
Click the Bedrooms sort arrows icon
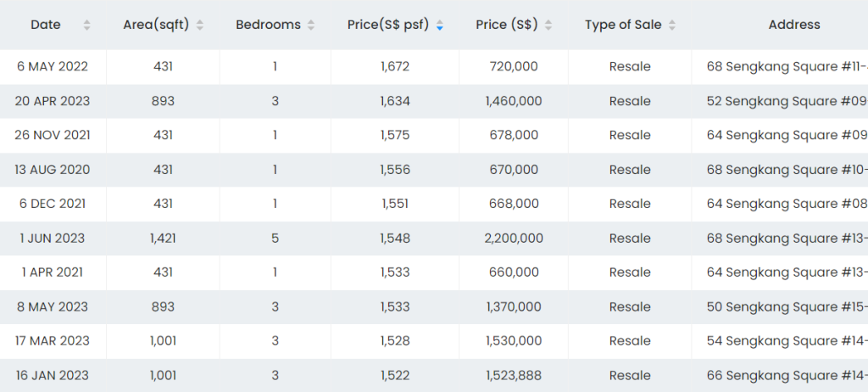(x=311, y=25)
